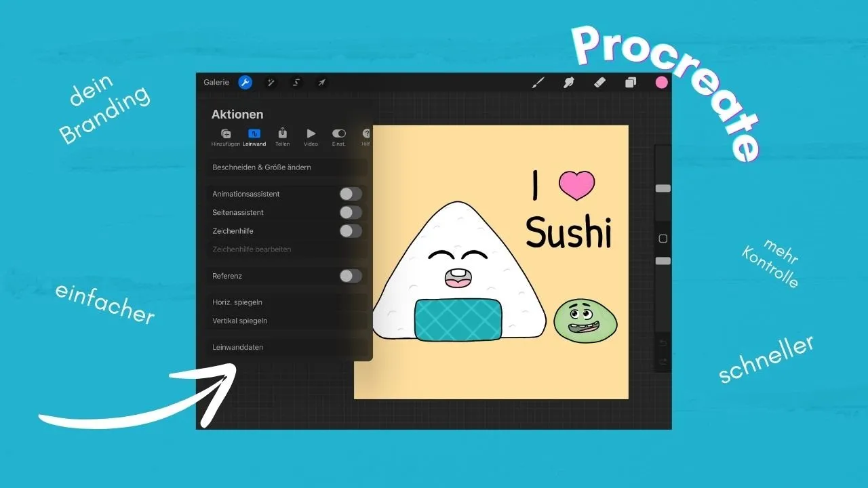The image size is (868, 488).
Task: Enable the Zeichenhilfe switch
Action: (351, 231)
